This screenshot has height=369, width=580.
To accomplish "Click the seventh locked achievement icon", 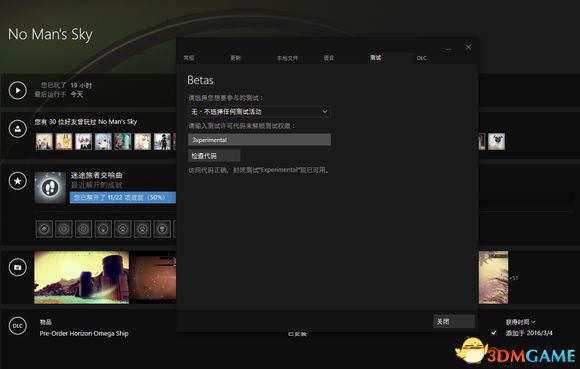I will pyautogui.click(x=162, y=229).
